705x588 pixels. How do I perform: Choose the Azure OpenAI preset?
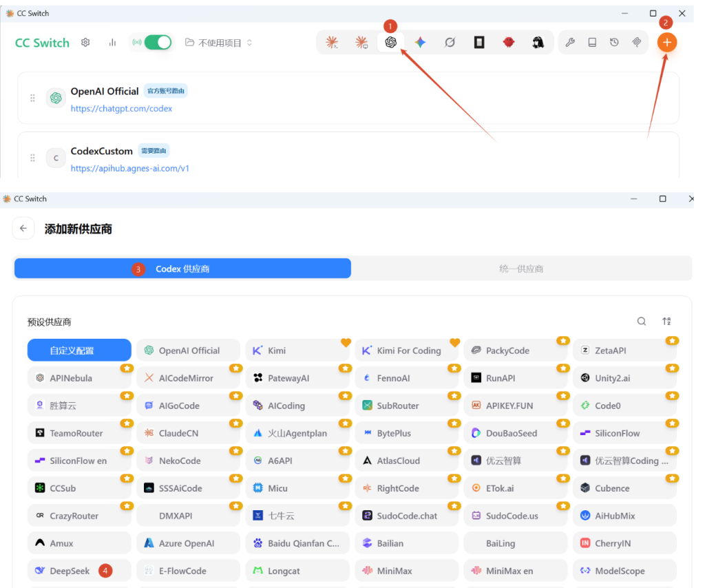pos(189,543)
